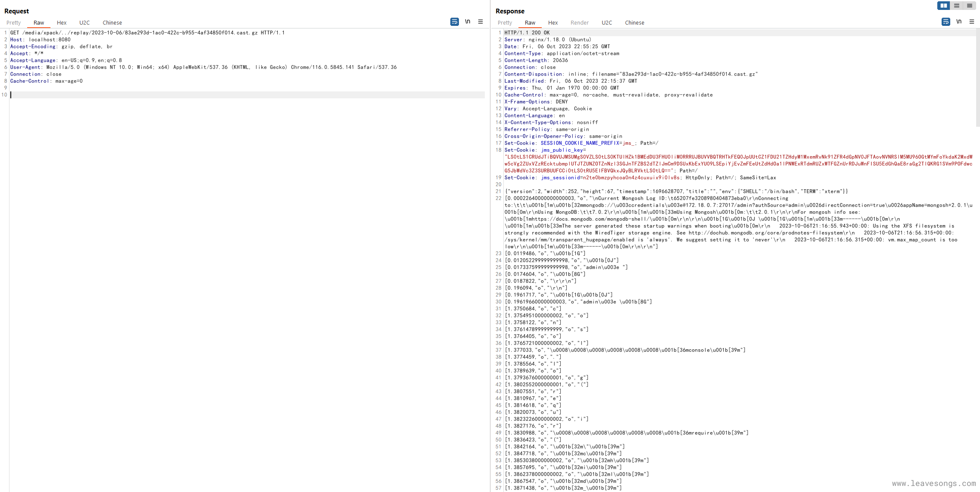Switch to side-by-side layout view
Screen dimensions: 980x492
coord(944,6)
